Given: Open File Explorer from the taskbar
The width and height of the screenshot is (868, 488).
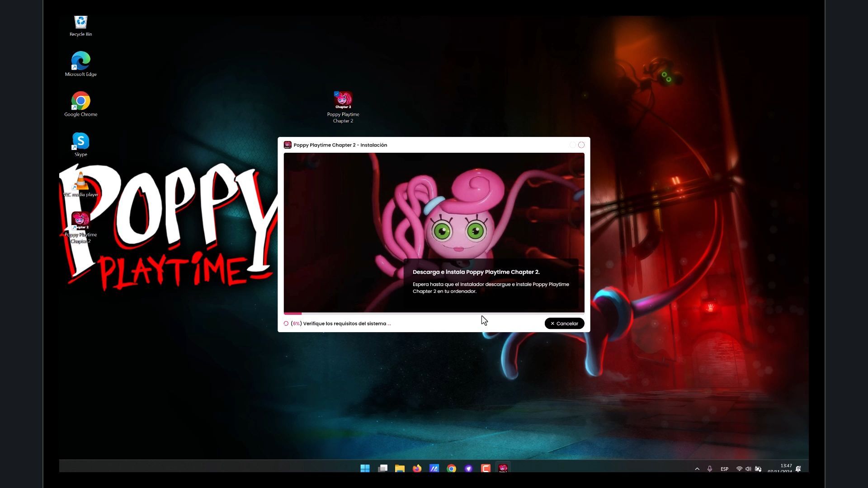Looking at the screenshot, I should pos(400,469).
